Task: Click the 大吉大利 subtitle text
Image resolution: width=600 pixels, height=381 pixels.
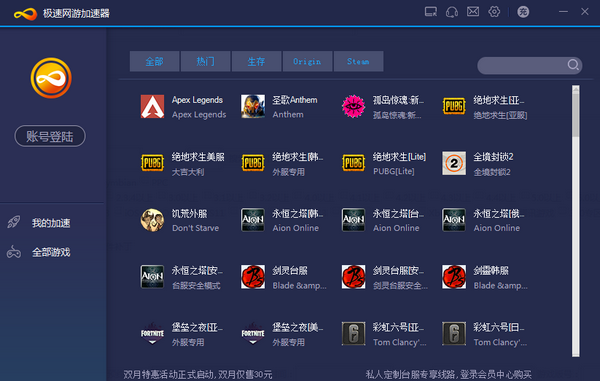Action: point(188,172)
